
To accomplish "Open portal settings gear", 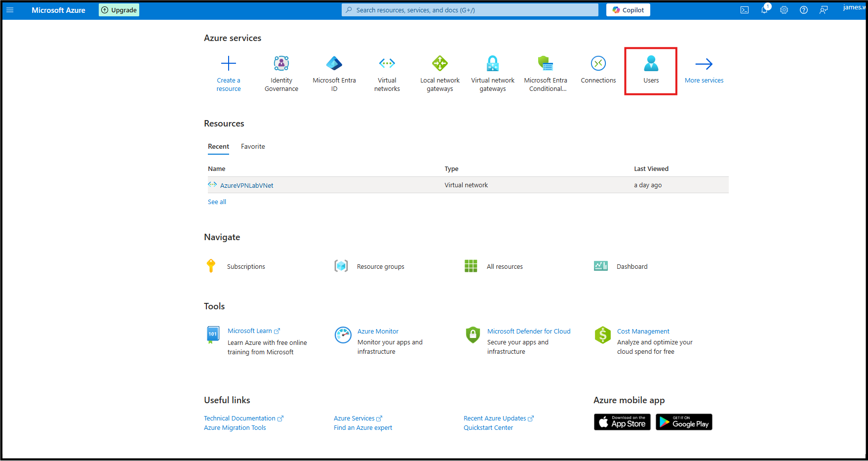I will (784, 10).
